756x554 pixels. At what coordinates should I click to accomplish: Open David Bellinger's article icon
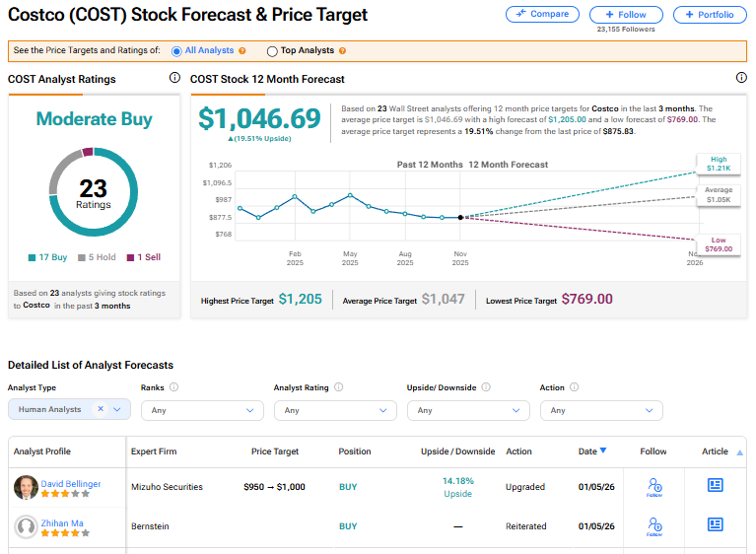716,485
